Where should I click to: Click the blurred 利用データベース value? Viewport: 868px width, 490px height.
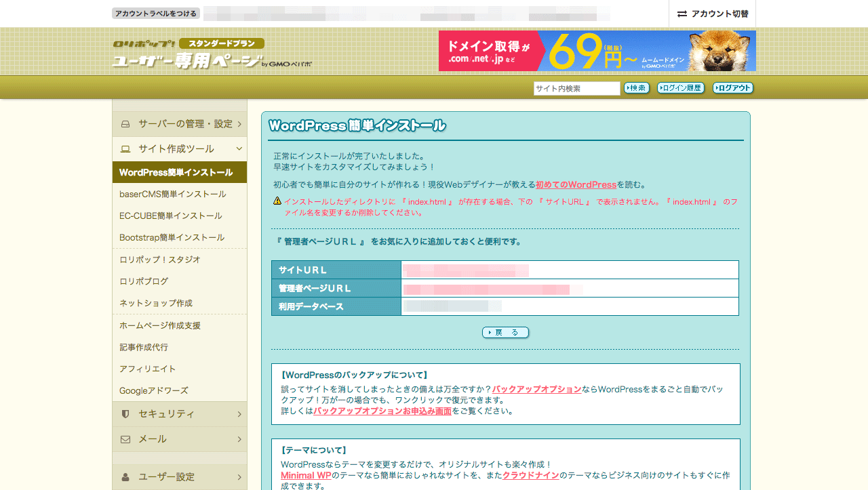tap(453, 306)
